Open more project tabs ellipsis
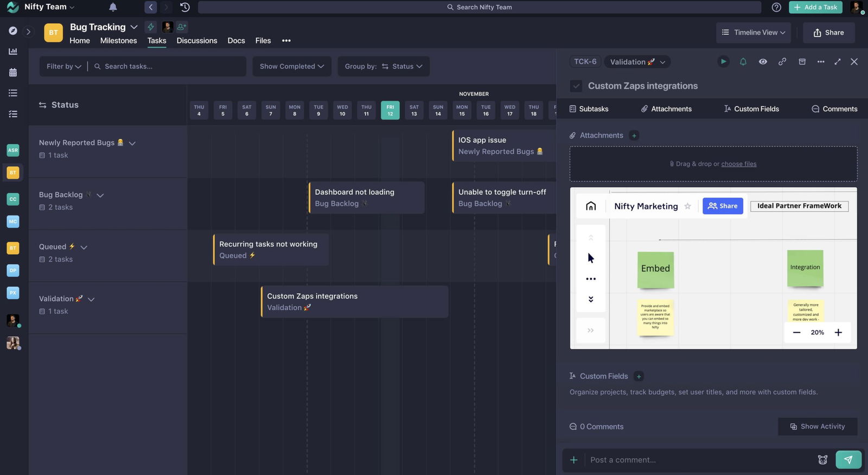868x475 pixels. [286, 41]
